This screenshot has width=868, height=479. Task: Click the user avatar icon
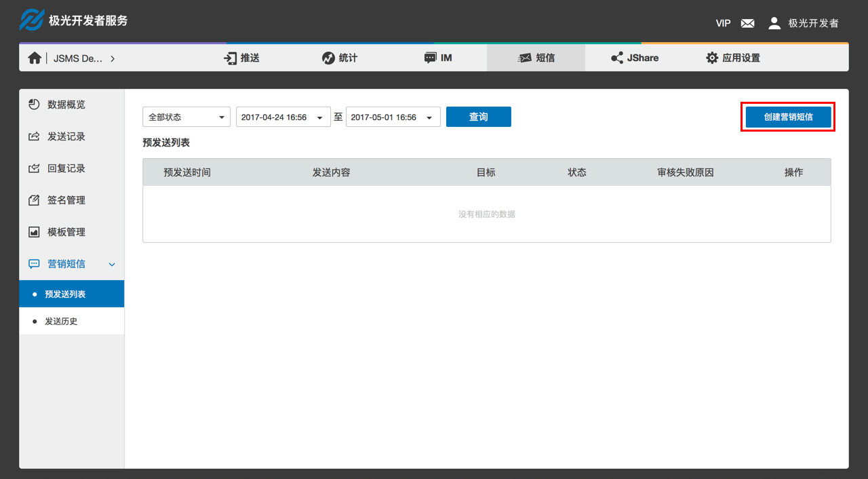tap(774, 23)
